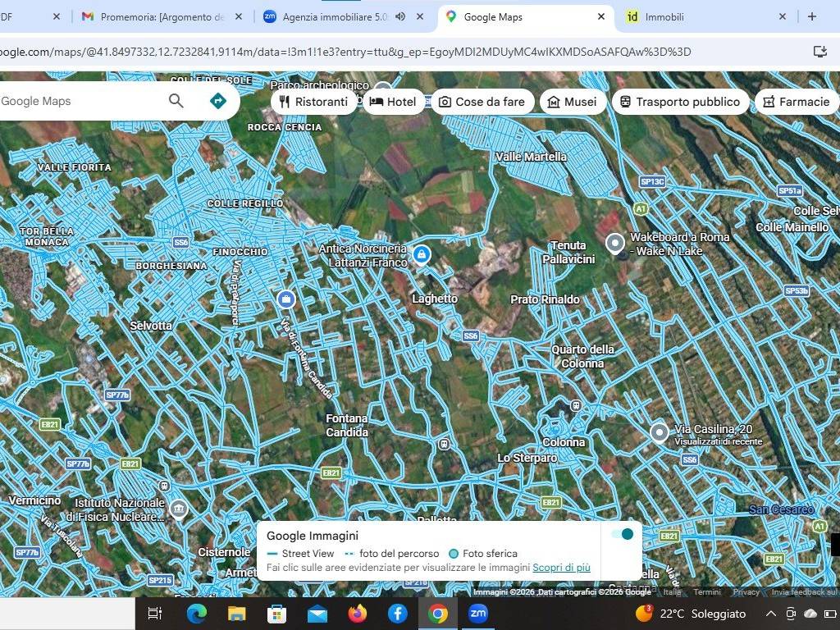Click the Tenuta Pallavicini label
Screen dimensions: 840x630
pos(568,253)
